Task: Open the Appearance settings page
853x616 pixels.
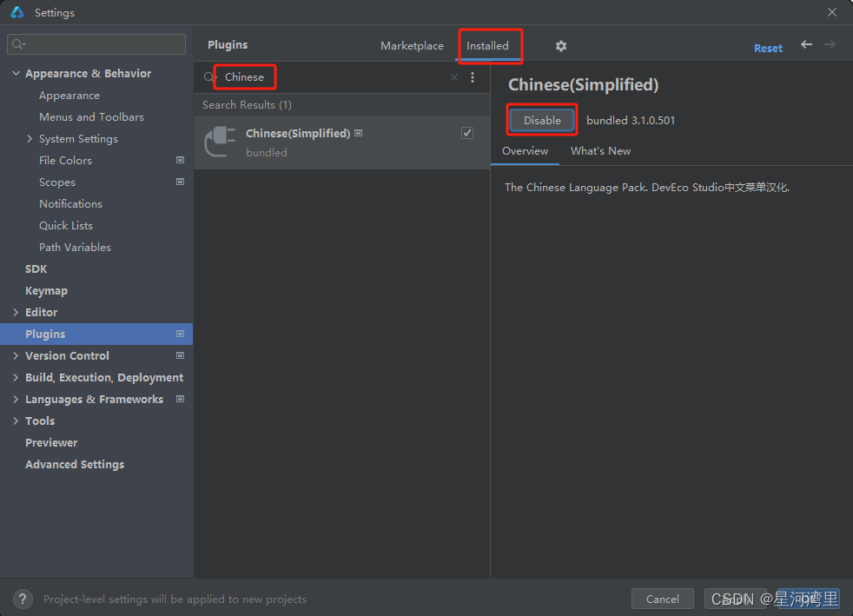Action: (x=69, y=96)
